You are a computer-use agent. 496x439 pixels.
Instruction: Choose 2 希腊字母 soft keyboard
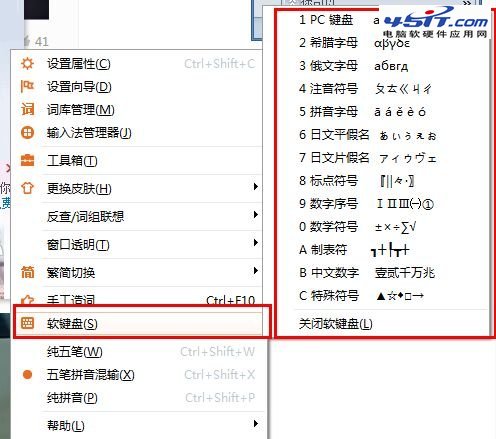click(383, 43)
